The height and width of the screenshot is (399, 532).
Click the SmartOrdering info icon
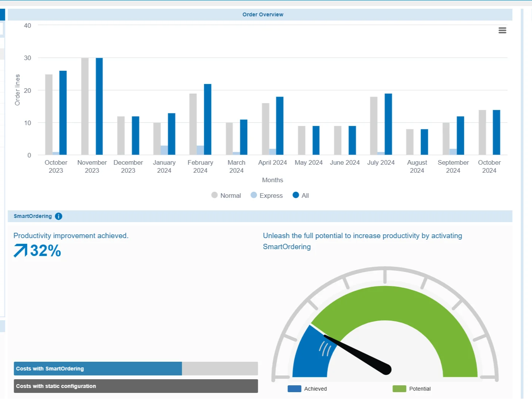59,216
